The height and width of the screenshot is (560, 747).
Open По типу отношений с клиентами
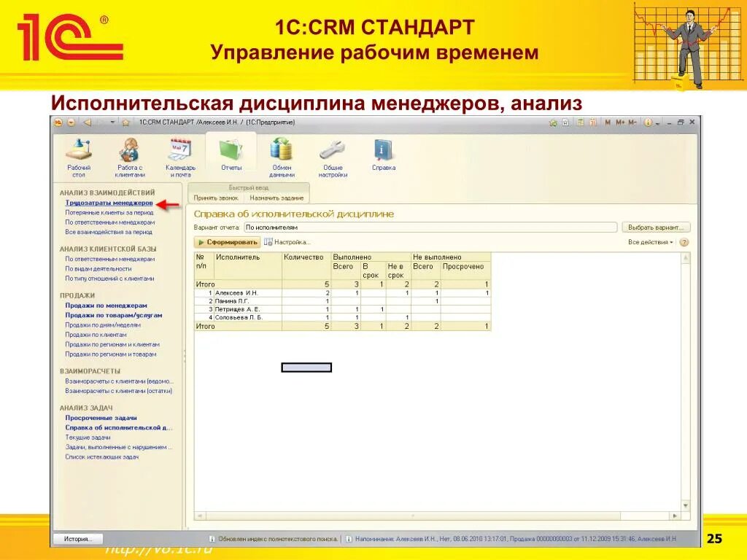[x=109, y=278]
